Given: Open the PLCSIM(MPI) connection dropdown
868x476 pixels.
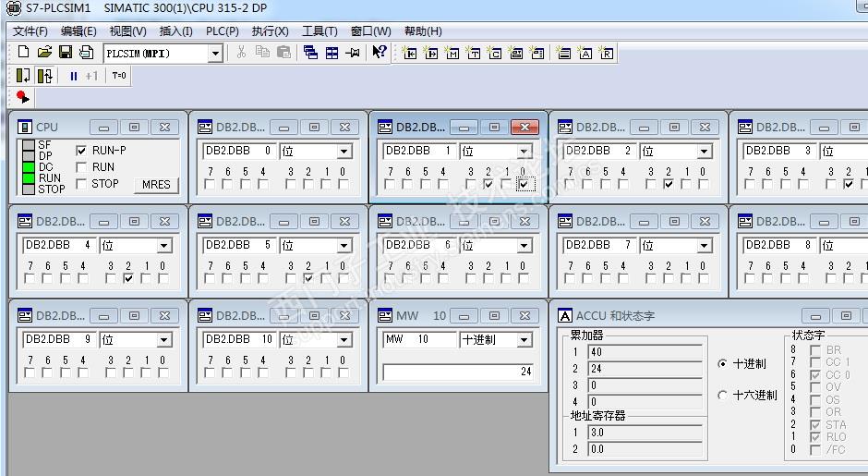Looking at the screenshot, I should coord(215,54).
